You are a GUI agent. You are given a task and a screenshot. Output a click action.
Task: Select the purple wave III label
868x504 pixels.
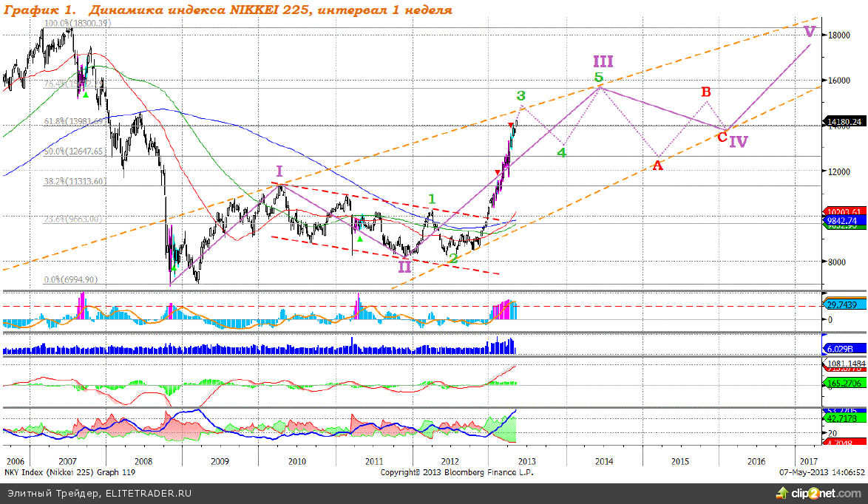click(603, 61)
